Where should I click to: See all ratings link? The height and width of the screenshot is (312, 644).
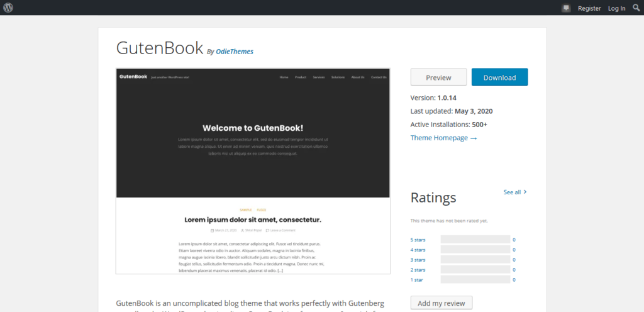click(515, 192)
